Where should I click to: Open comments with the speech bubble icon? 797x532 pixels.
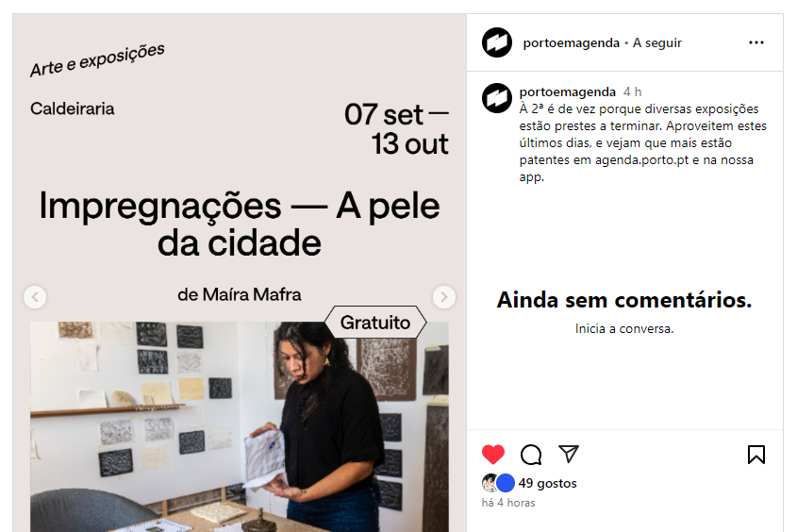tap(531, 455)
